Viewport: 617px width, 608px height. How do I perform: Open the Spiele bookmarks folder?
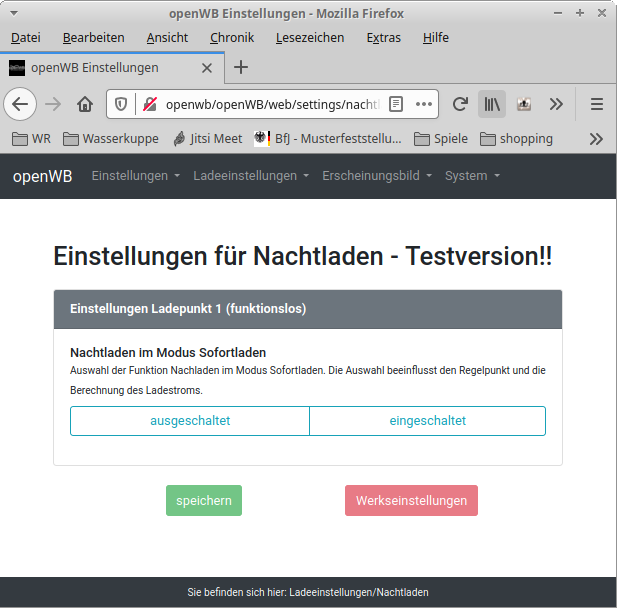(441, 139)
